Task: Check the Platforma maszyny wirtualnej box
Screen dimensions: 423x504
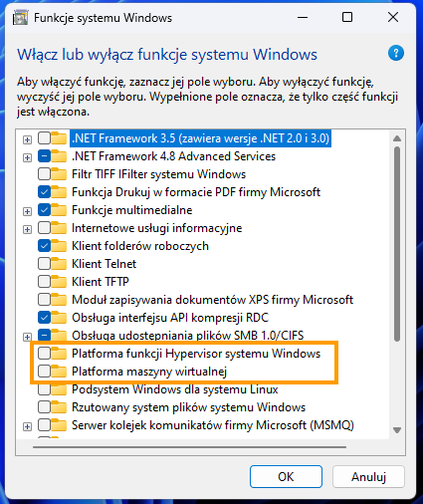Action: pos(44,372)
